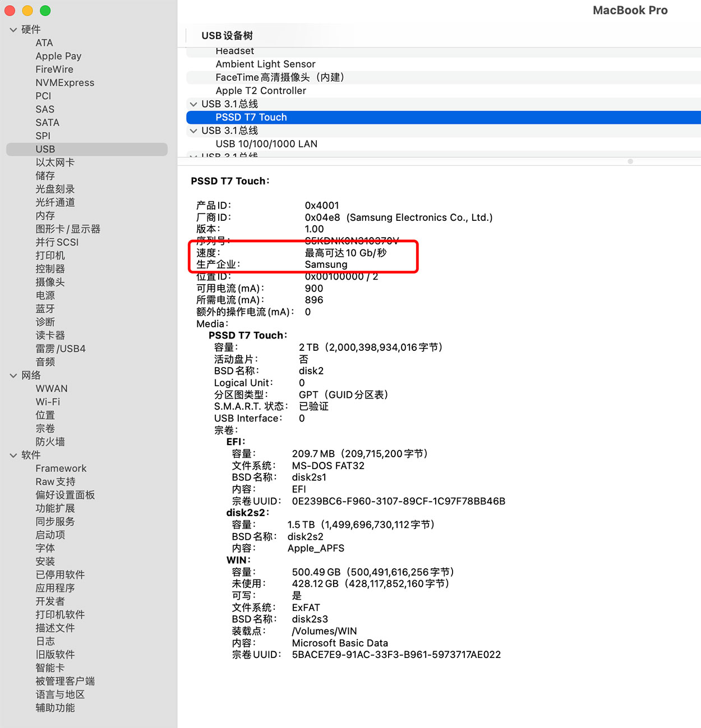Select PCI in the hardware list
701x728 pixels.
pos(43,96)
